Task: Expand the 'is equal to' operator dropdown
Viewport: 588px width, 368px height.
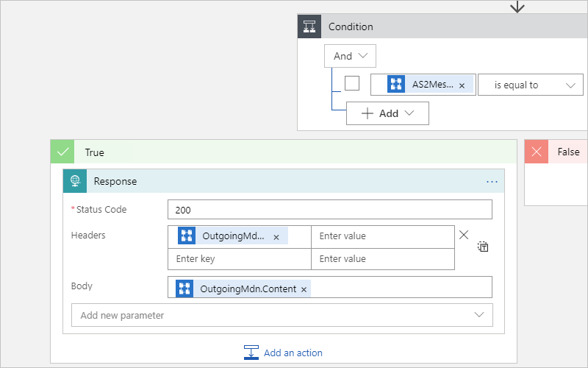Action: 530,85
